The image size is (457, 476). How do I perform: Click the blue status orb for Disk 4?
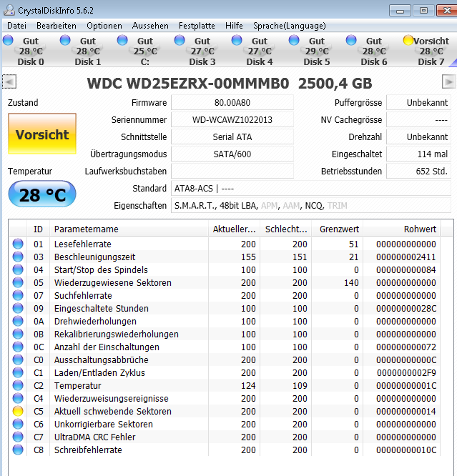[237, 40]
